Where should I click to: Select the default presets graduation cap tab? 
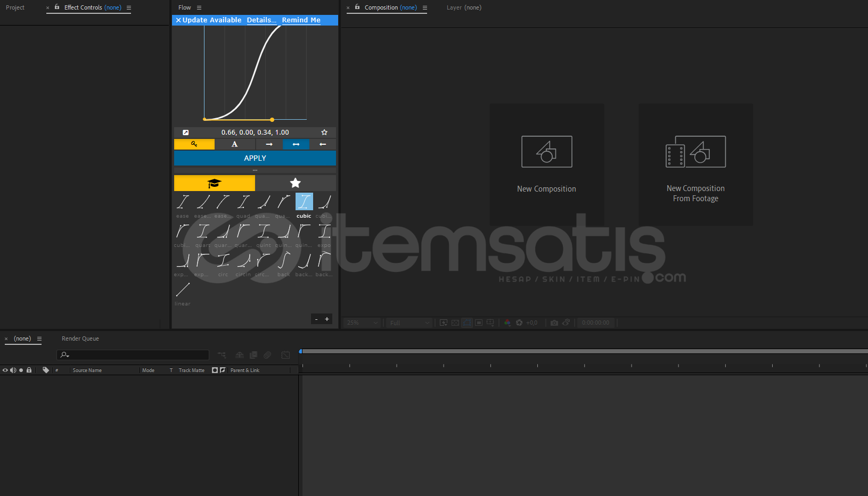click(x=215, y=183)
